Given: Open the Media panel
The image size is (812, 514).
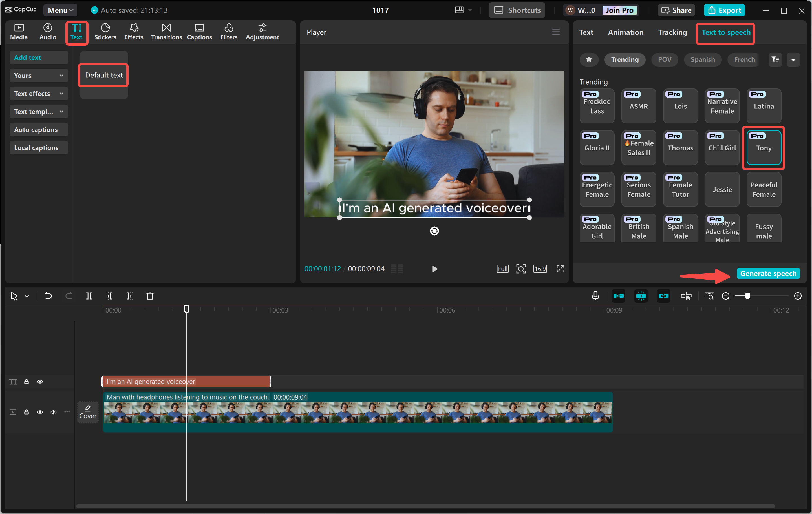Looking at the screenshot, I should pyautogui.click(x=19, y=32).
